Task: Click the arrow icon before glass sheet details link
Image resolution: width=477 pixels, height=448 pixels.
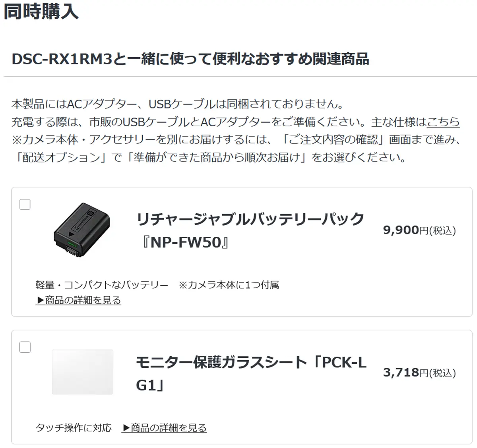Action: [x=126, y=428]
